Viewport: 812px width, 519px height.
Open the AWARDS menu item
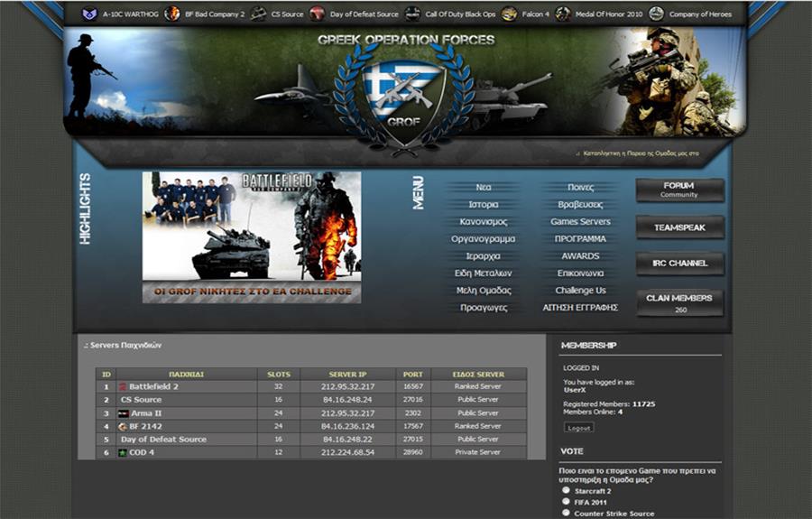point(580,255)
